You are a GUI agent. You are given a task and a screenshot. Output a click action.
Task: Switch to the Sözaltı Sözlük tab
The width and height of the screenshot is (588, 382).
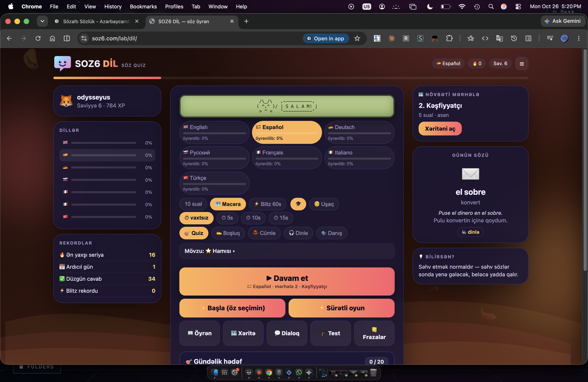pos(96,21)
